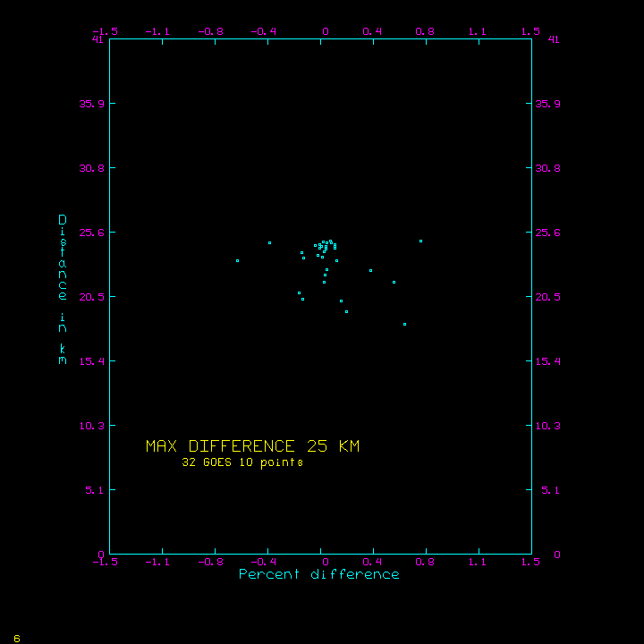The height and width of the screenshot is (644, 644).
Task: Click the 10.3 label on left axis
Action: point(91,426)
